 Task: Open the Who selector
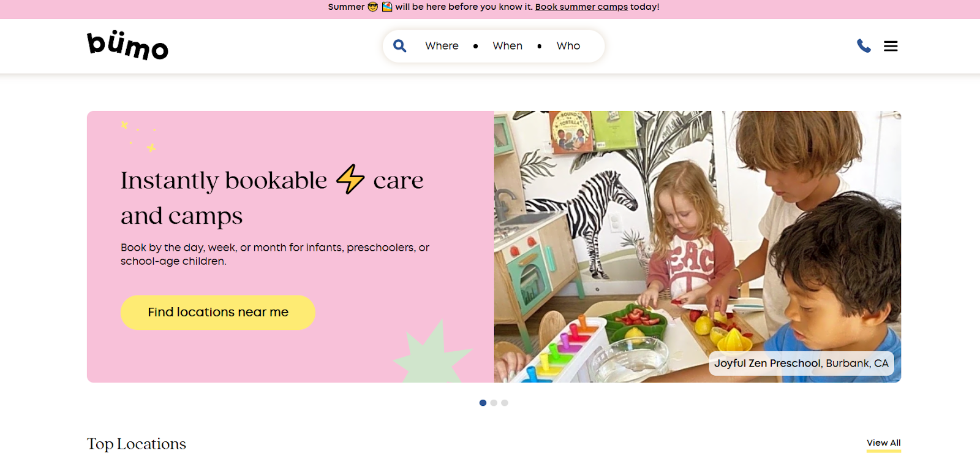coord(568,46)
